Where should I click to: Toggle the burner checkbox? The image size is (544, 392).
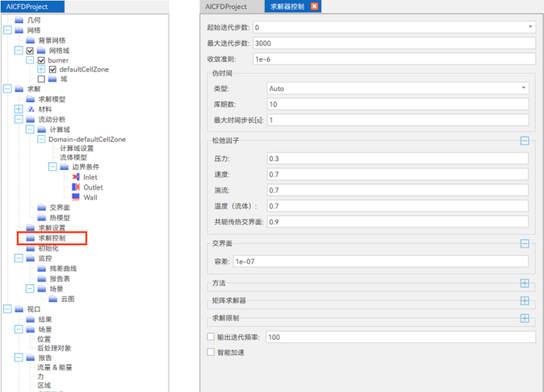point(42,60)
